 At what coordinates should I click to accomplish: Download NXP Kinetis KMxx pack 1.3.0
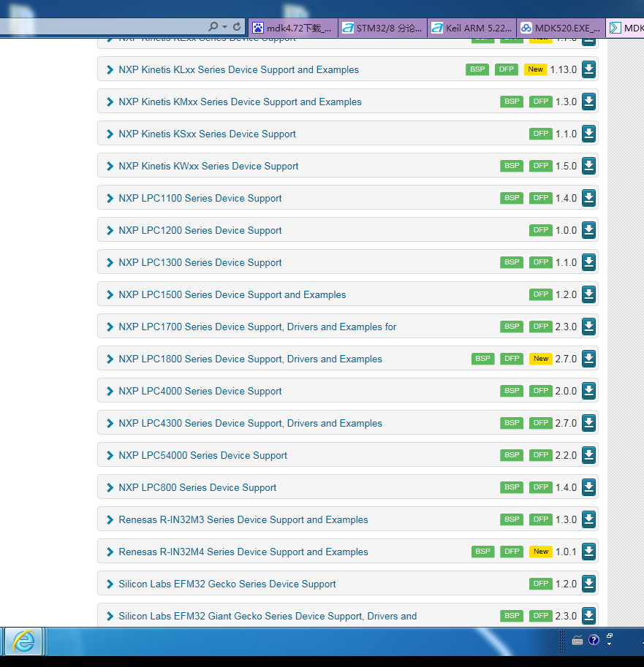[x=588, y=102]
